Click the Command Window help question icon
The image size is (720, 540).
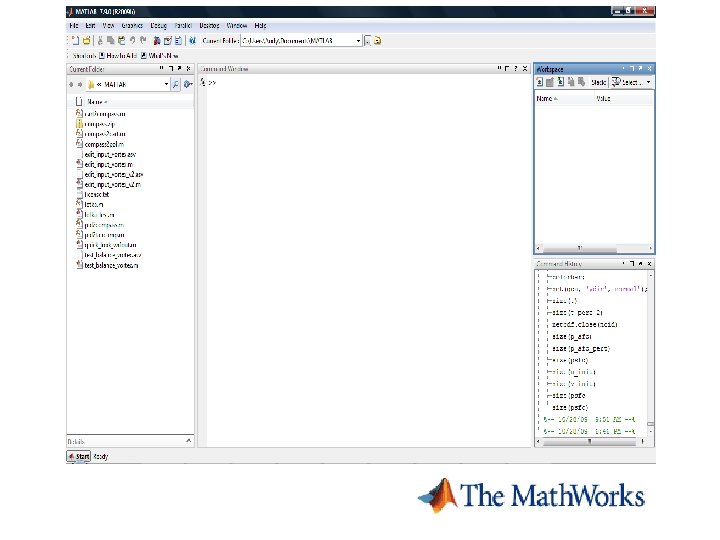(x=516, y=68)
